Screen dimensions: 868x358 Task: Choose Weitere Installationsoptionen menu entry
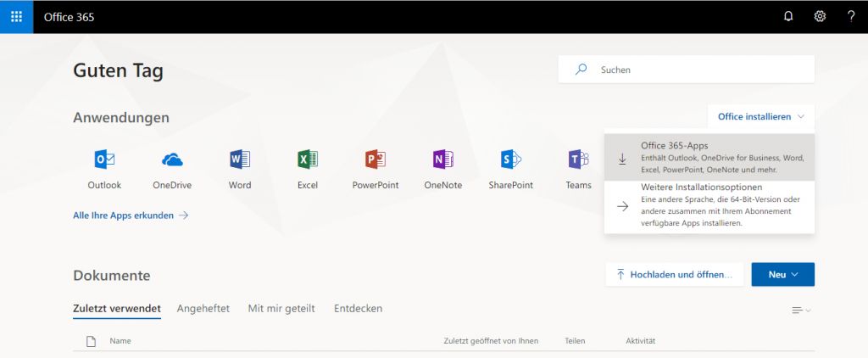pos(709,205)
